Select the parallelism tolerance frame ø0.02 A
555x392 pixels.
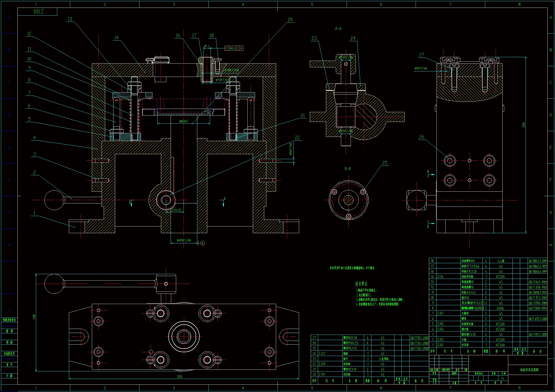pos(234,48)
